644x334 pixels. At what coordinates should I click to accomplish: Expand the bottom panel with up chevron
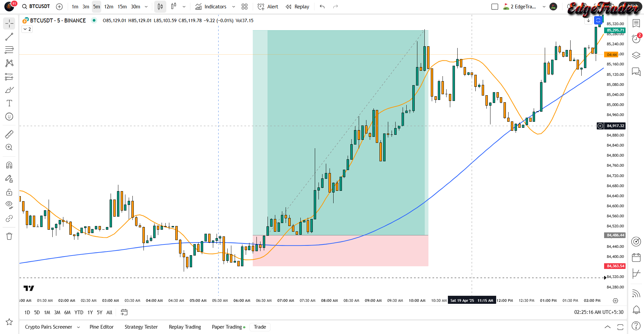coord(607,327)
